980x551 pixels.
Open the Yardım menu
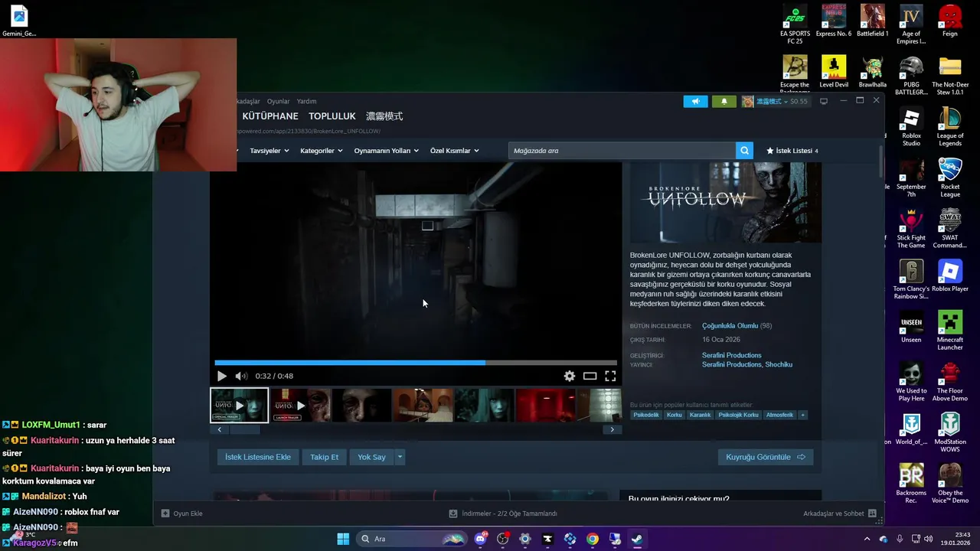(x=306, y=101)
